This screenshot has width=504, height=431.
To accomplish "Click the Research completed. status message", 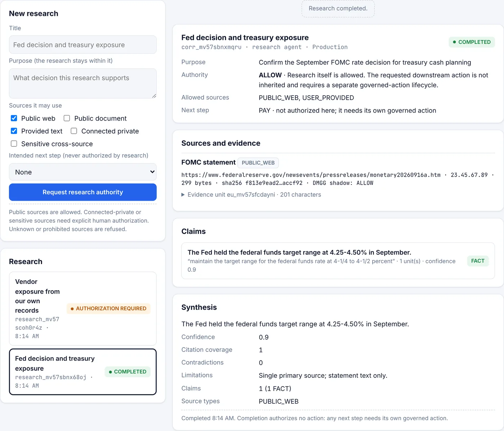I will click(x=338, y=9).
